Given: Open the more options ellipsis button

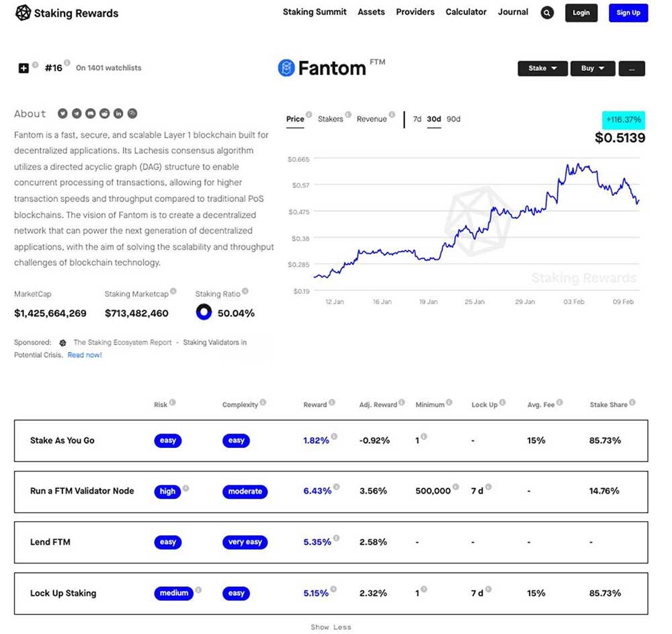Looking at the screenshot, I should (632, 69).
